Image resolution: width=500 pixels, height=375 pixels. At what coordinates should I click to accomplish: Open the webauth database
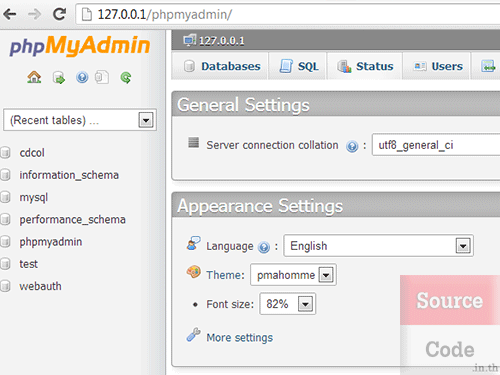(40, 286)
